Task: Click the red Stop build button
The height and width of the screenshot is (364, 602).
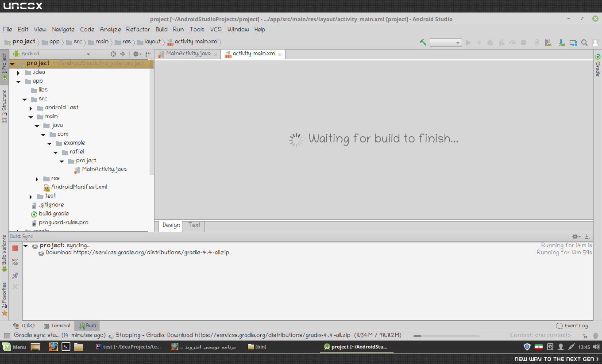Action: (x=15, y=248)
